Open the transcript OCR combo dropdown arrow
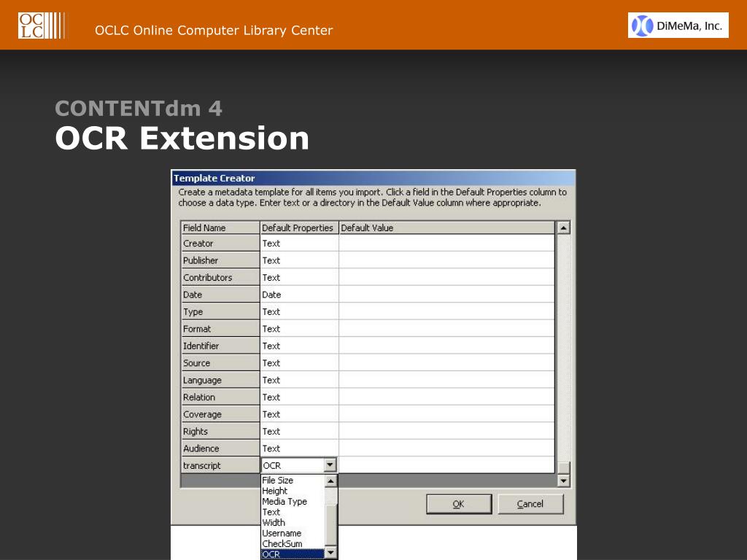 [330, 464]
